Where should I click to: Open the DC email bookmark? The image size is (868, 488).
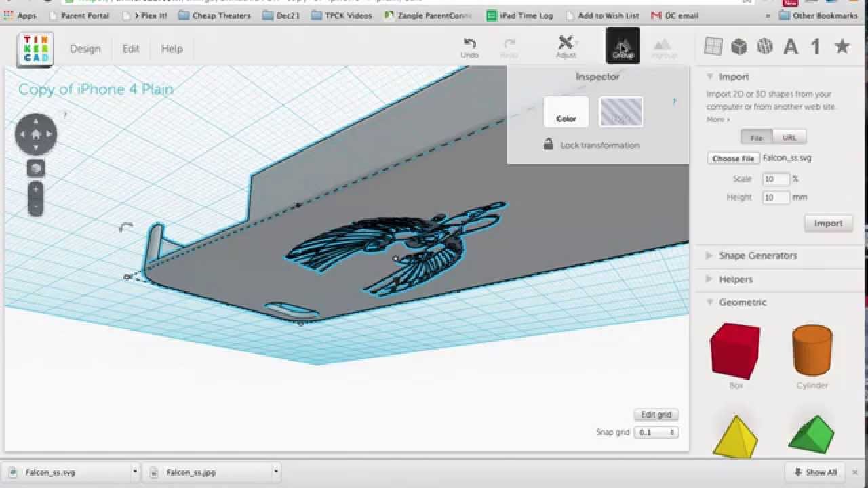[675, 16]
